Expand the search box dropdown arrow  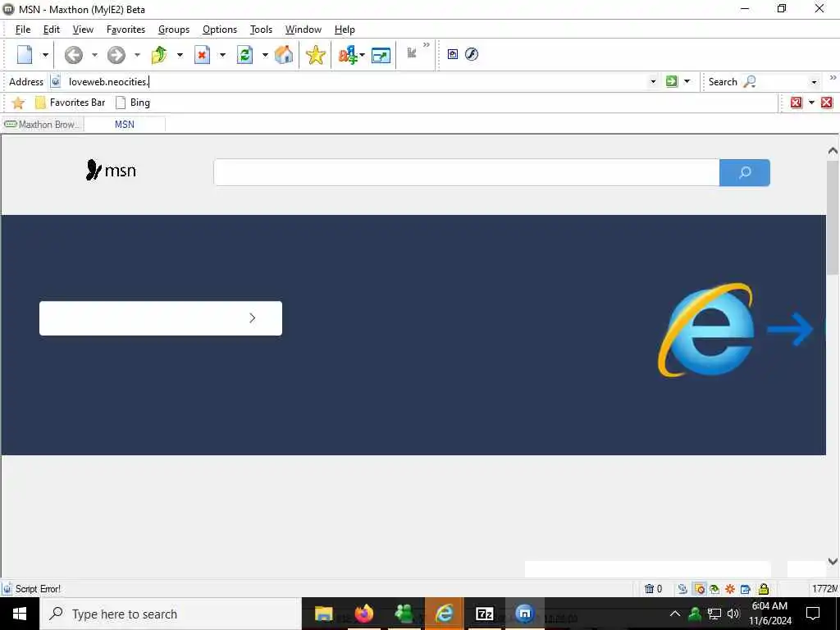tap(814, 82)
